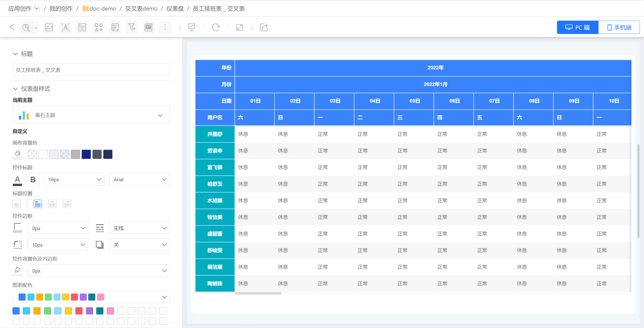Image resolution: width=644 pixels, height=328 pixels.
Task: Click the presentation preview icon
Action: pyautogui.click(x=192, y=27)
